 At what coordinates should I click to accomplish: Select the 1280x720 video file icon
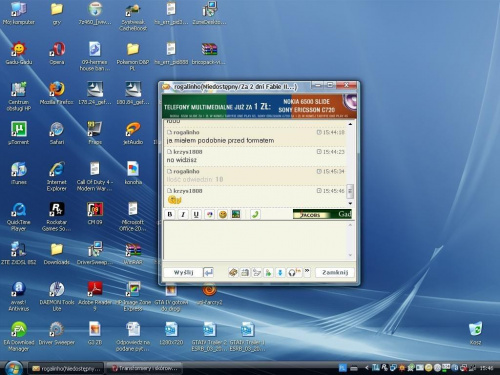pyautogui.click(x=171, y=333)
